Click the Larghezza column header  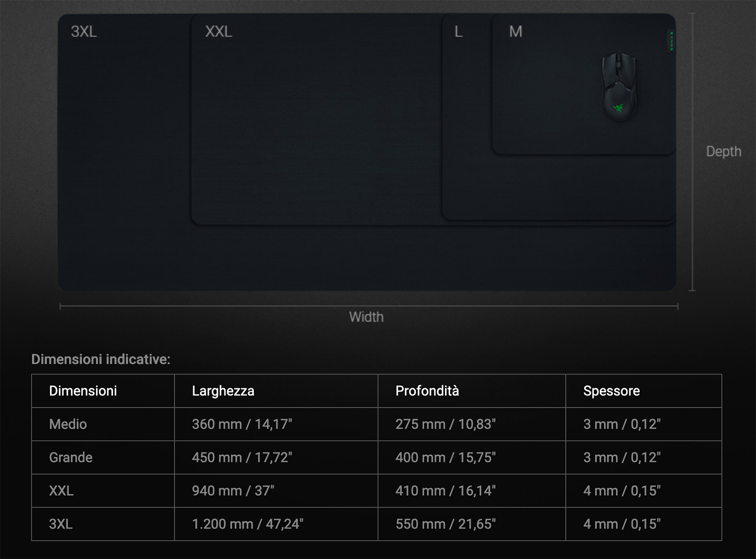[x=223, y=391]
